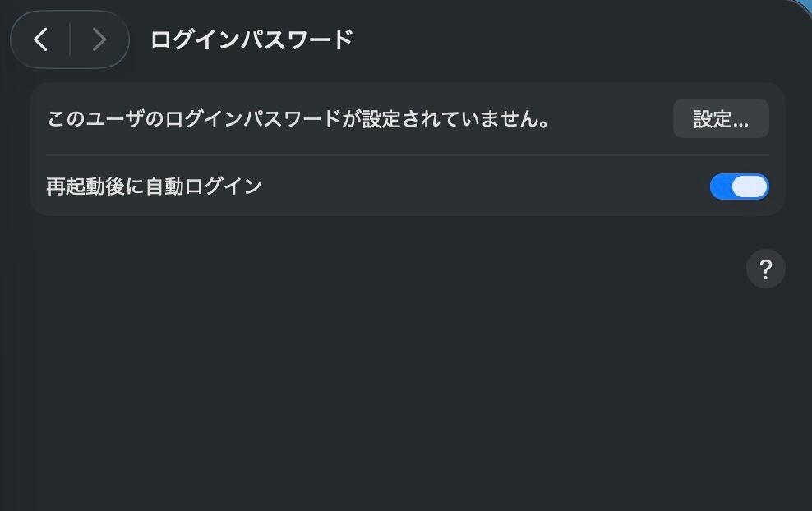Click the ログインパスワード page title
Image resolution: width=812 pixels, height=511 pixels.
(x=251, y=39)
